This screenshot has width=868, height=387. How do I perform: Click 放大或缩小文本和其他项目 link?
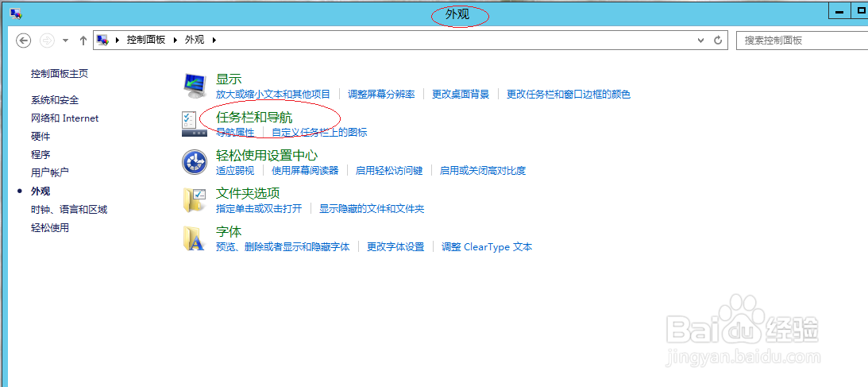pyautogui.click(x=273, y=94)
